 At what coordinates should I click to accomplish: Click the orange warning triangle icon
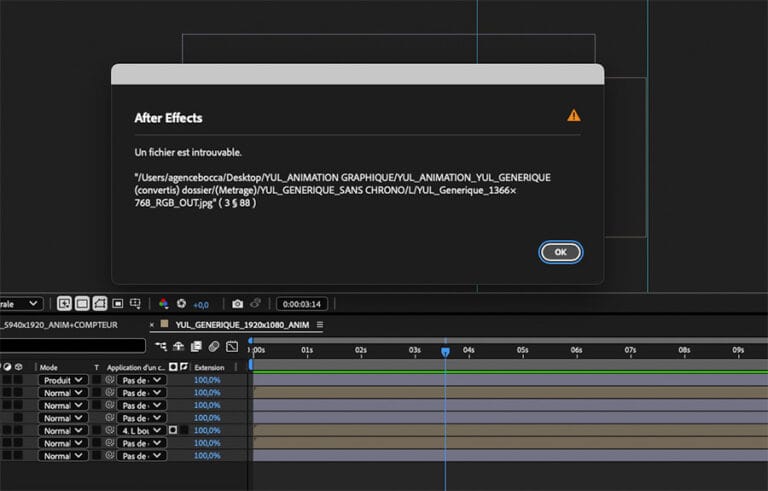tap(574, 116)
